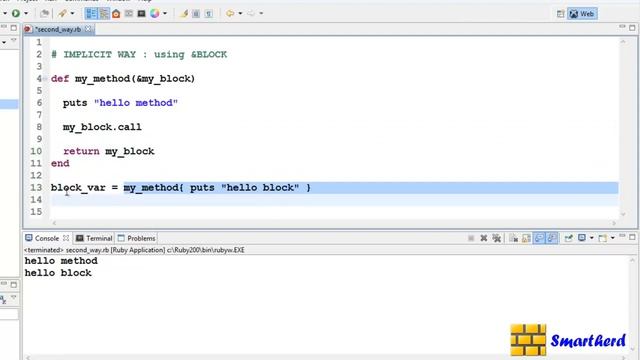Minimize the Console panel
The height and width of the screenshot is (360, 640).
[x=622, y=236]
